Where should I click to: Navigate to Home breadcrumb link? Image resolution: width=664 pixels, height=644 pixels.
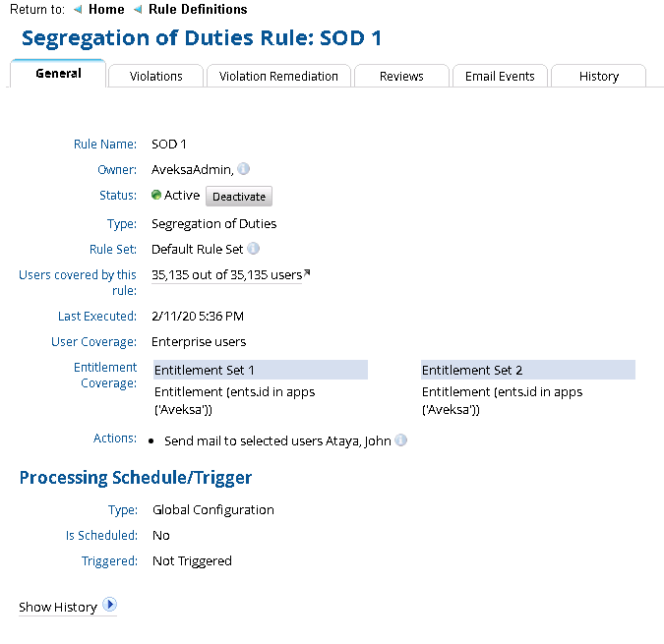click(106, 10)
